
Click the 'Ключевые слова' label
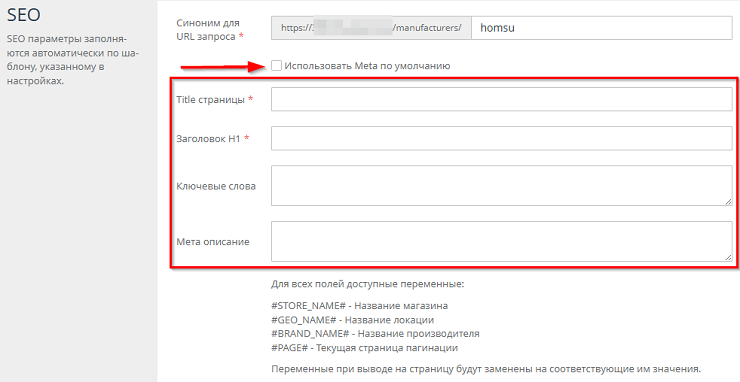(x=216, y=186)
